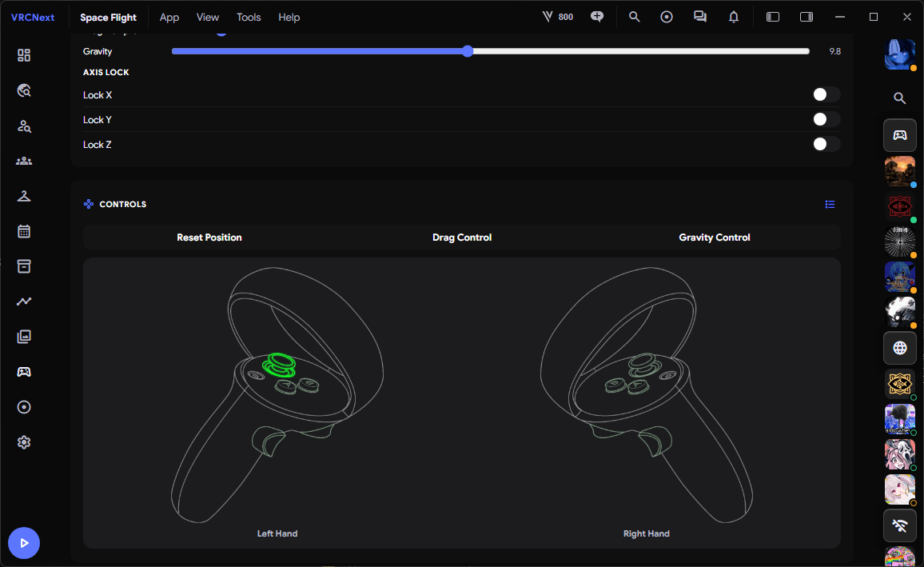This screenshot has width=924, height=567.
Task: Enable the Lock Z toggle
Action: (826, 145)
